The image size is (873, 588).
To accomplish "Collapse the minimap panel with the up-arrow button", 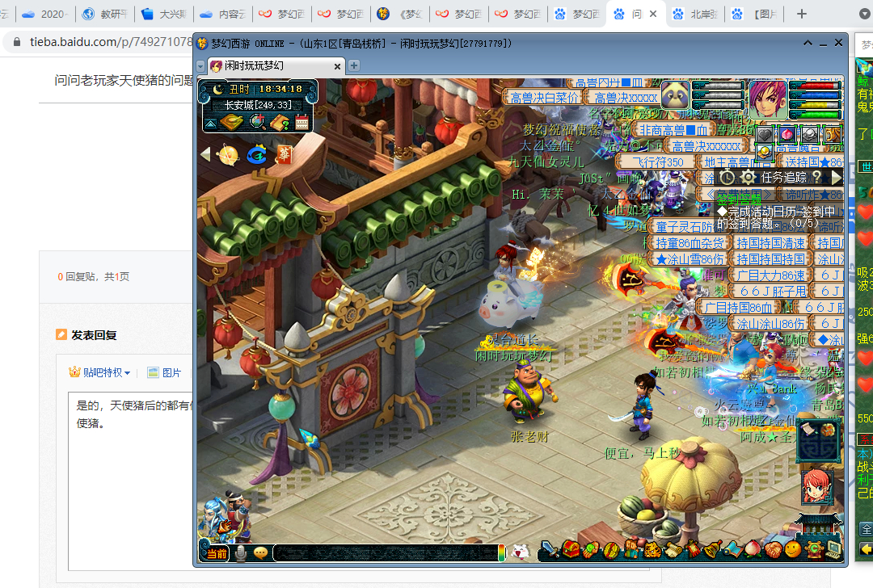I will pos(210,124).
